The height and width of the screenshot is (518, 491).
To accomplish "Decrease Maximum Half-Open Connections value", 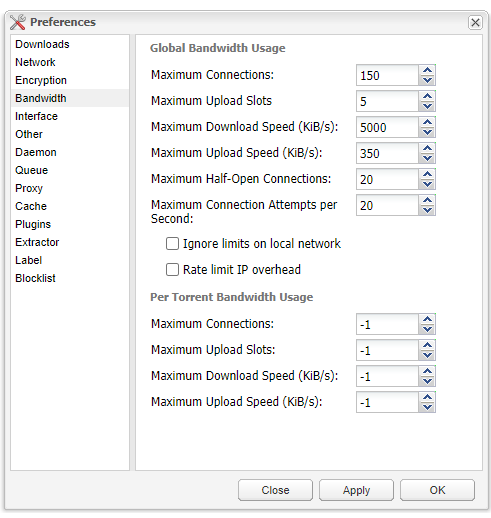I will [x=427, y=184].
